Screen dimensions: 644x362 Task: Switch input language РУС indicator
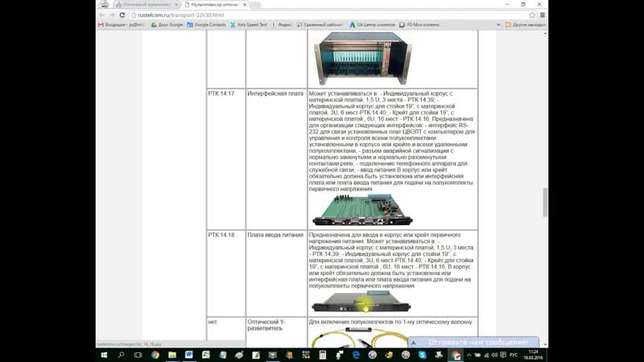click(x=514, y=355)
